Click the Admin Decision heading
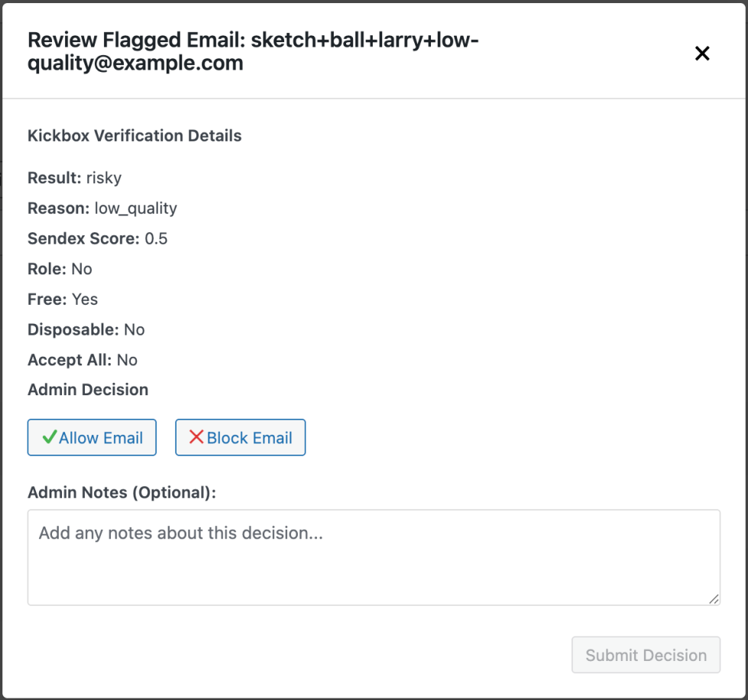The image size is (748, 700). (88, 390)
